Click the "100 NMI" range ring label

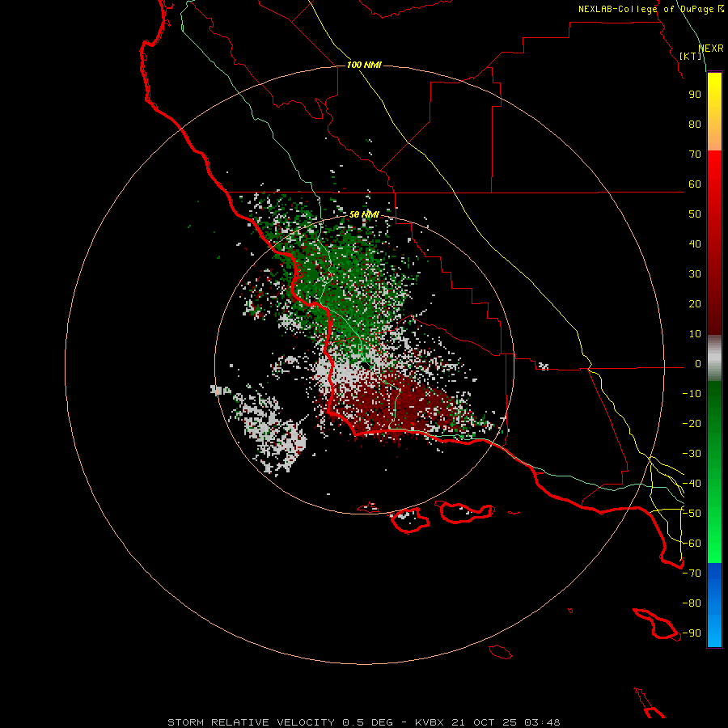click(364, 65)
